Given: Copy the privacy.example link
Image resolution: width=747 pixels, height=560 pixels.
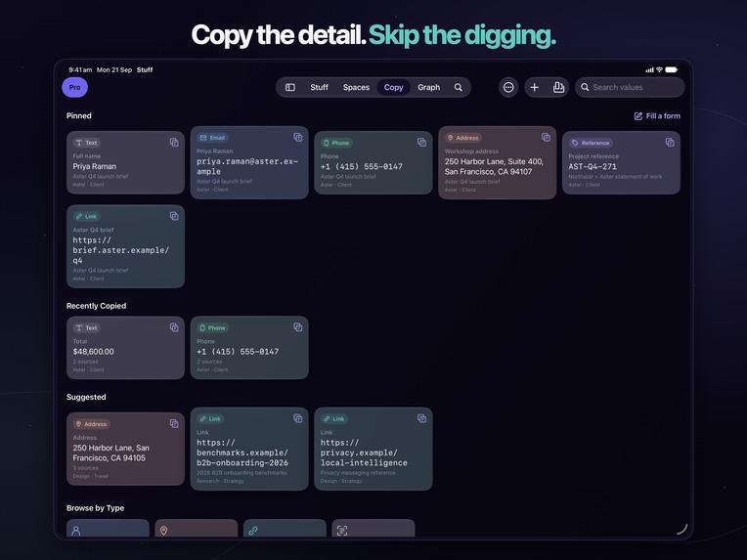Looking at the screenshot, I should [421, 418].
